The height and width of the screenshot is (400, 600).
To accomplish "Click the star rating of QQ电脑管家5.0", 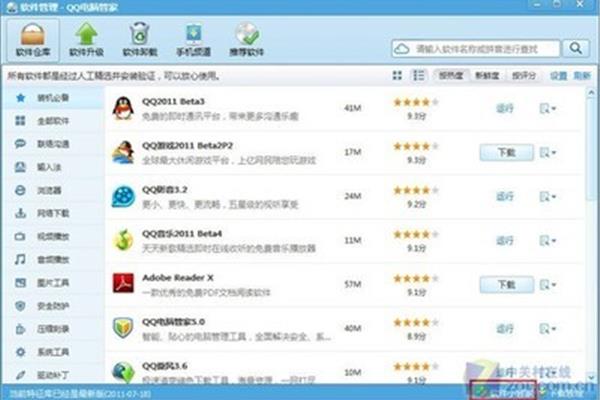I will [416, 323].
